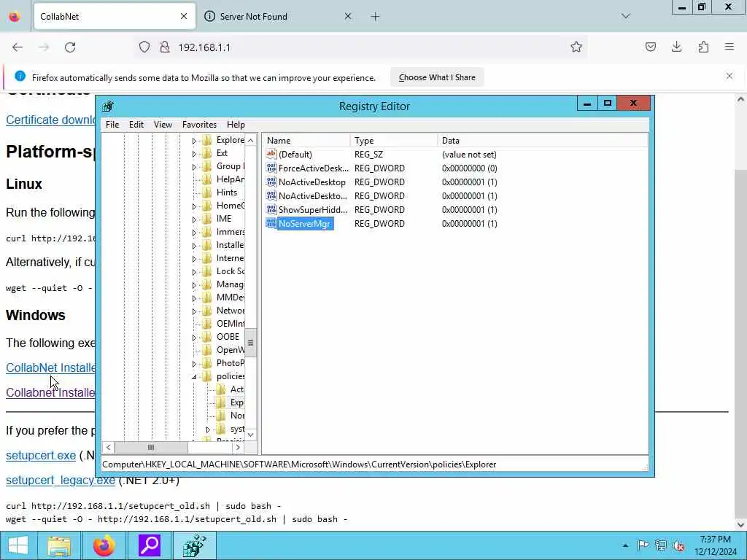Collapse the policies registry key

coord(194,377)
